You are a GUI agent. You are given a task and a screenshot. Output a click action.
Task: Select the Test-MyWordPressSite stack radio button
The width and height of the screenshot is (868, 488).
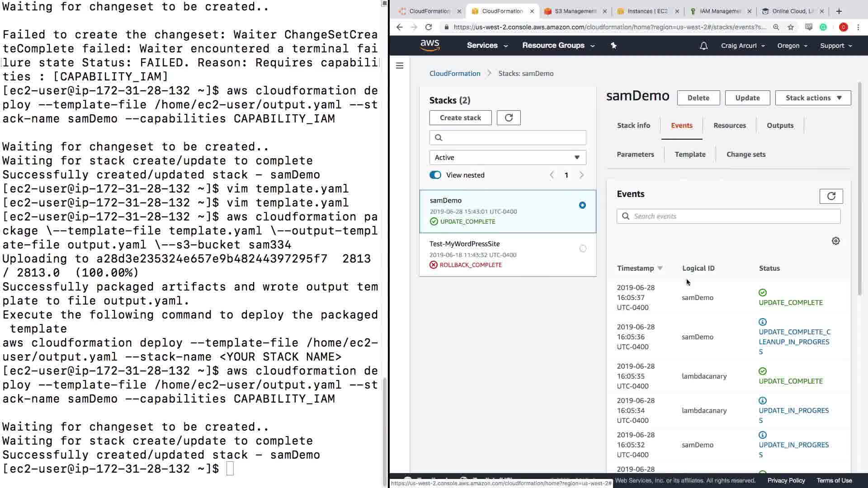tap(583, 249)
